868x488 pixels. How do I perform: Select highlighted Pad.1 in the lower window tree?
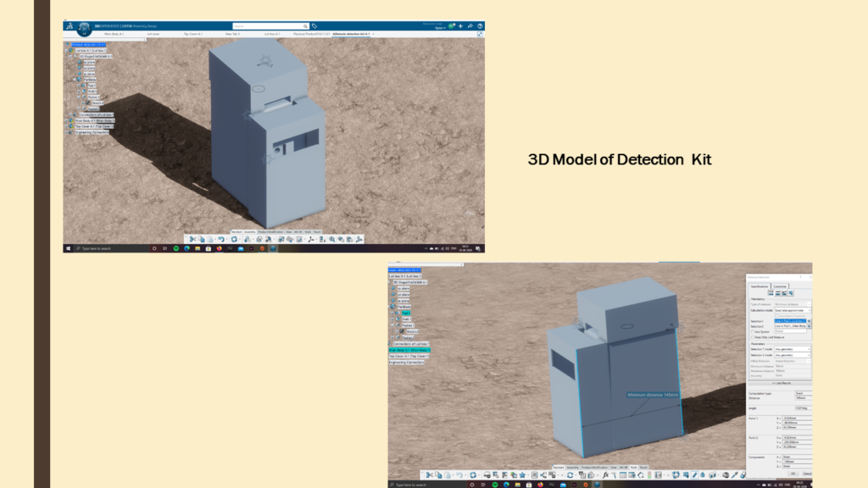click(406, 313)
